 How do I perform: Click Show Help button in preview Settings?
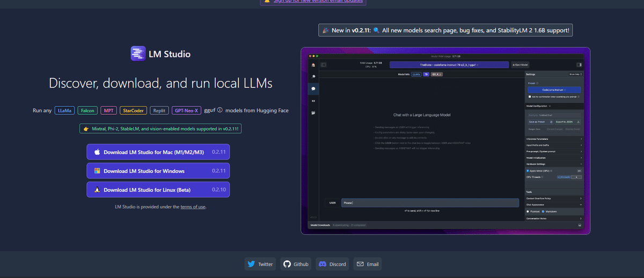[x=575, y=74]
